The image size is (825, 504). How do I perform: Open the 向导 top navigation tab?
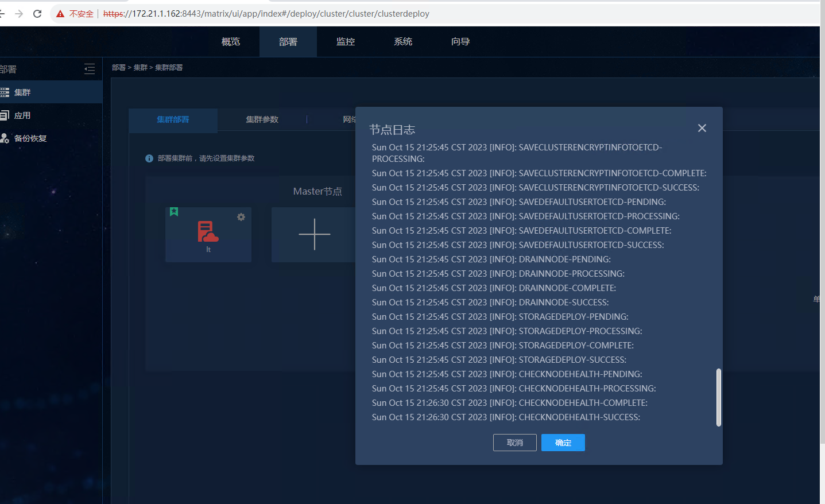tap(460, 42)
